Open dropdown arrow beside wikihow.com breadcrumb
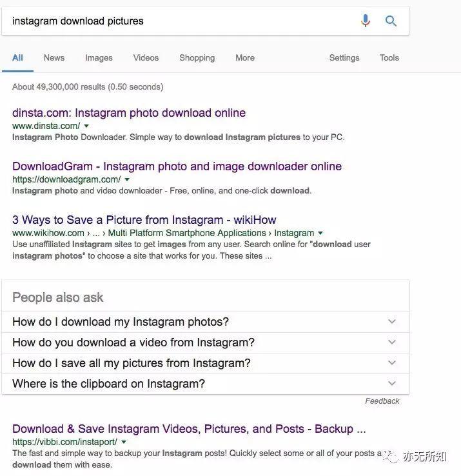This screenshot has height=476, width=461. [320, 233]
